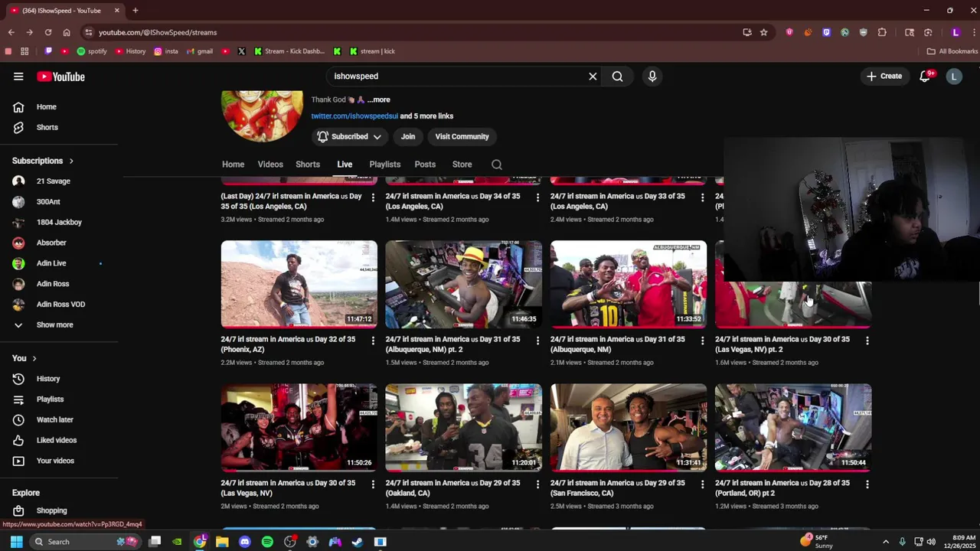
Task: Expand the Subscriptions section chevron
Action: click(x=71, y=161)
